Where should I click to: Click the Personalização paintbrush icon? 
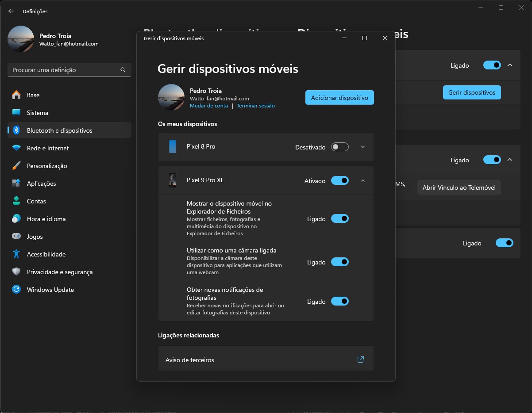pos(16,166)
